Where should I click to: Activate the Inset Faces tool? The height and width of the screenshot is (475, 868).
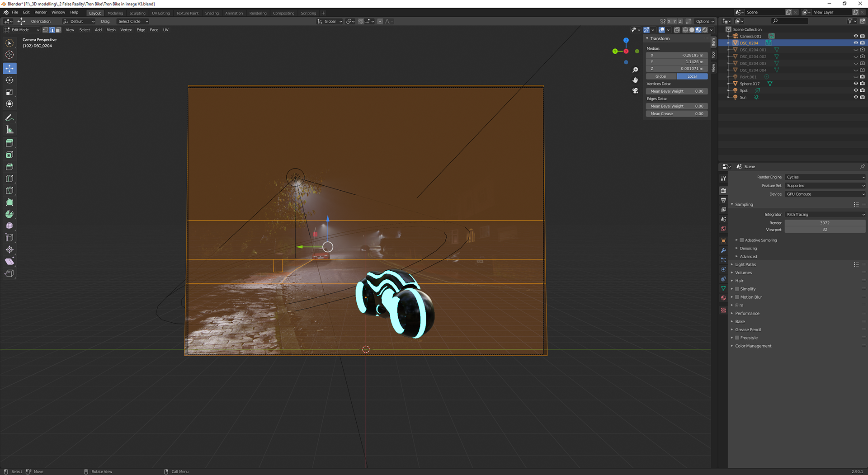9,155
